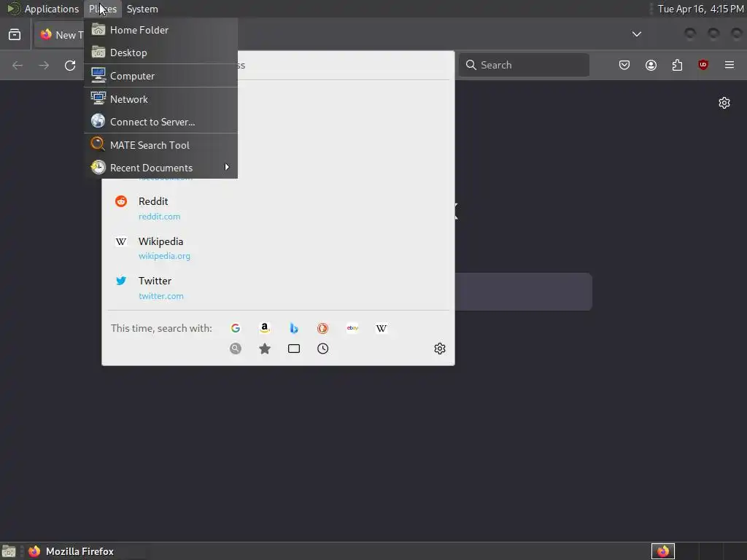Search with gray magnifier engine icon
This screenshot has height=560, width=747.
tap(236, 349)
